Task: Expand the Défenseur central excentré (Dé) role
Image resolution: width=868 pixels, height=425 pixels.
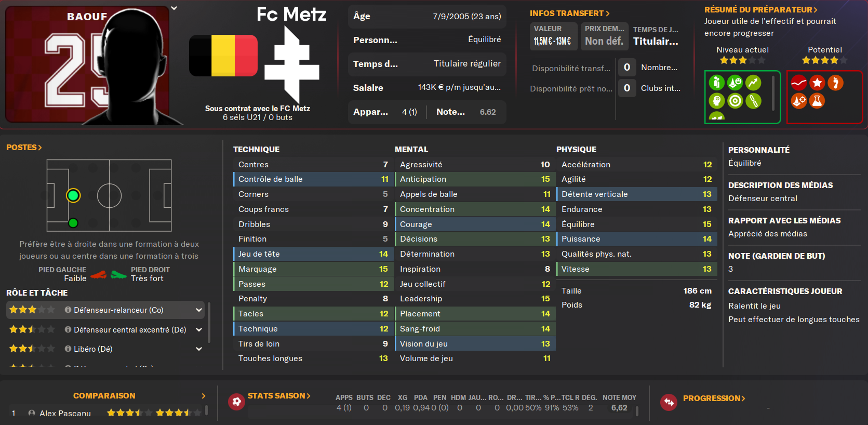Action: coord(198,330)
